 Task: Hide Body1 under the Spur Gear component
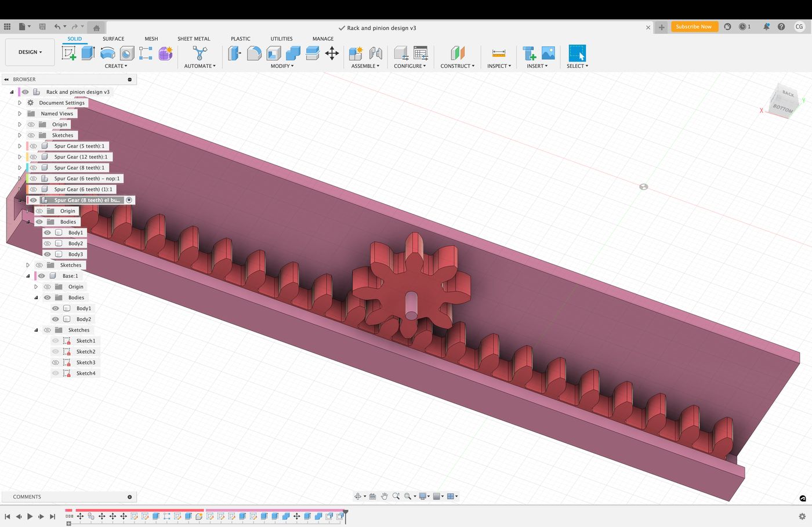pos(48,232)
